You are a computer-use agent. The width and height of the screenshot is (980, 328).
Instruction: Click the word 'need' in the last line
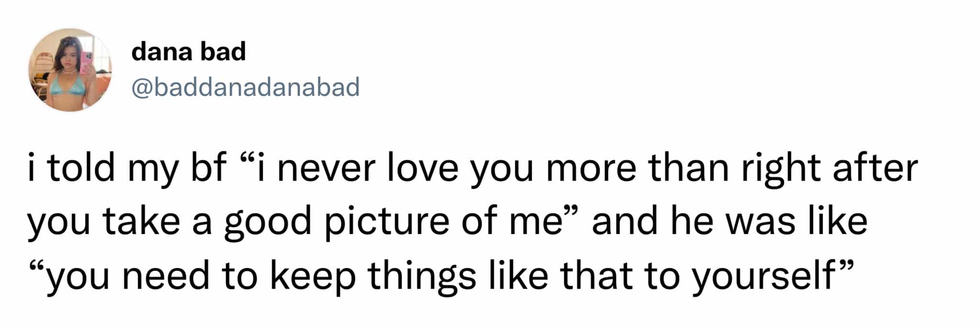[166, 276]
